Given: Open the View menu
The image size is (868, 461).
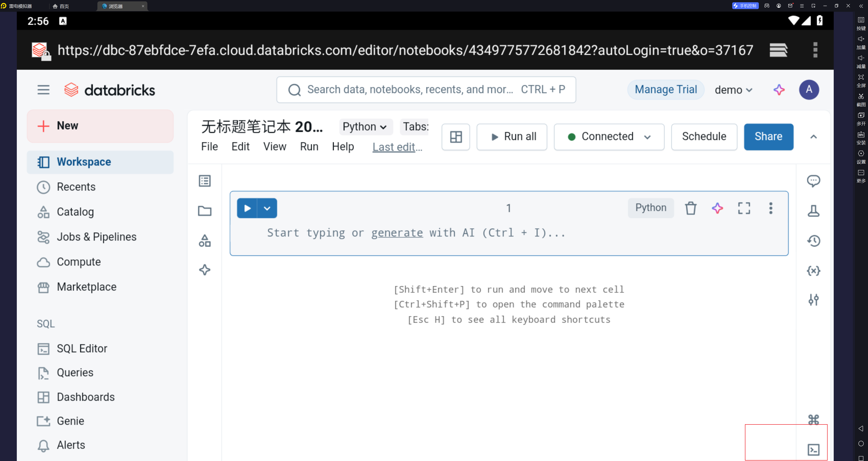Looking at the screenshot, I should point(275,147).
